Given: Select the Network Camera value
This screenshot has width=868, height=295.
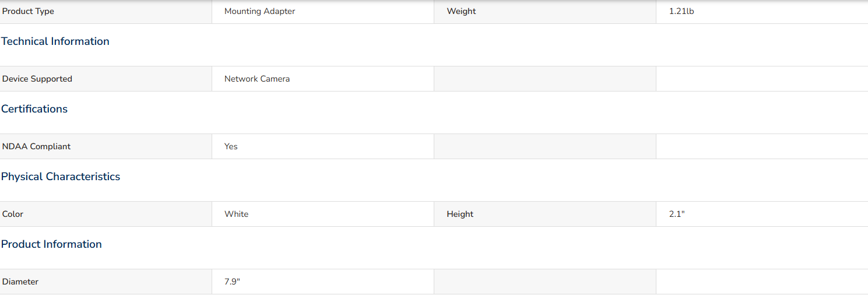Looking at the screenshot, I should click(x=257, y=79).
